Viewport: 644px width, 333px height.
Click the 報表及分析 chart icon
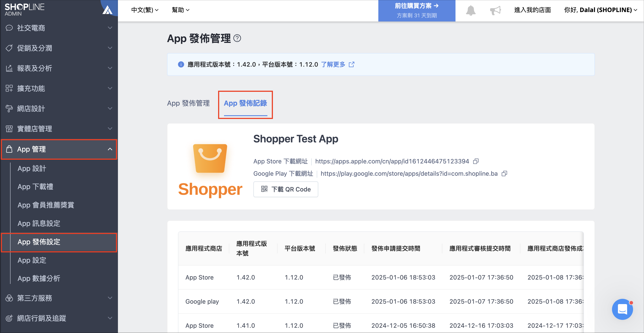click(x=9, y=68)
